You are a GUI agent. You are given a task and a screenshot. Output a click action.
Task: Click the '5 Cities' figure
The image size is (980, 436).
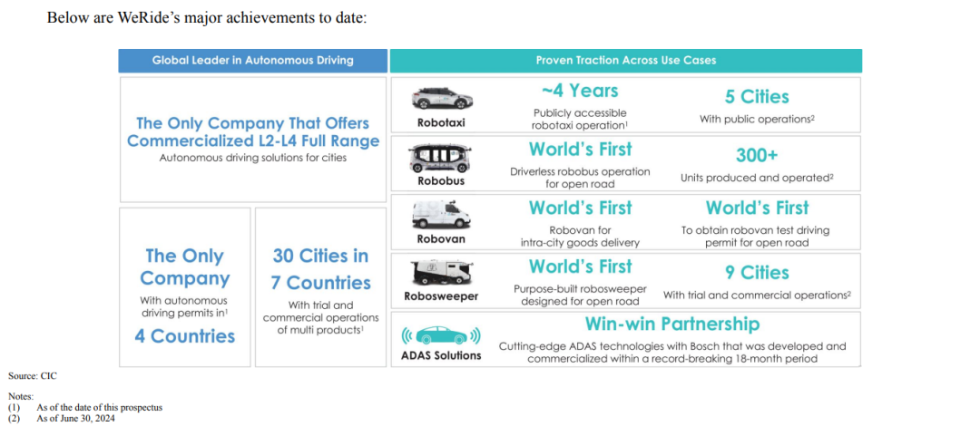coord(756,97)
